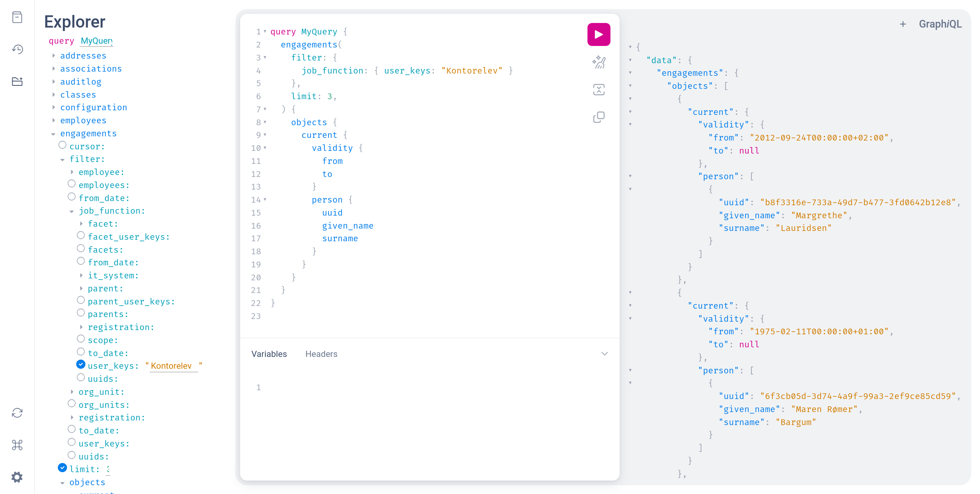Viewport: 980px width, 494px height.
Task: Show the query history panel
Action: coord(17,49)
